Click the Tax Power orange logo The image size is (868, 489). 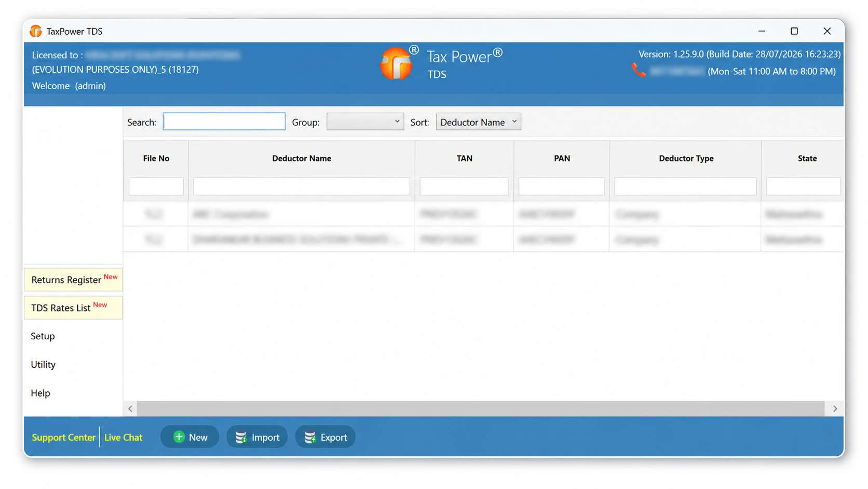pos(396,64)
